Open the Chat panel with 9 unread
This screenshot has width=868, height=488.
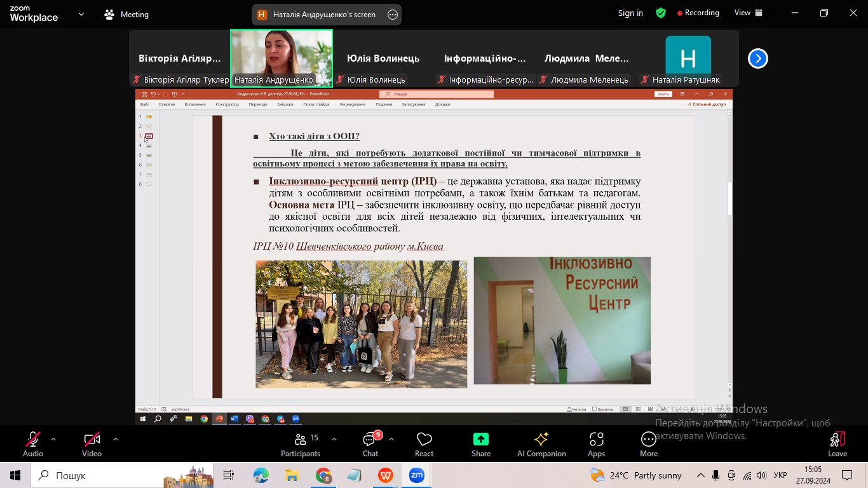[x=370, y=444]
